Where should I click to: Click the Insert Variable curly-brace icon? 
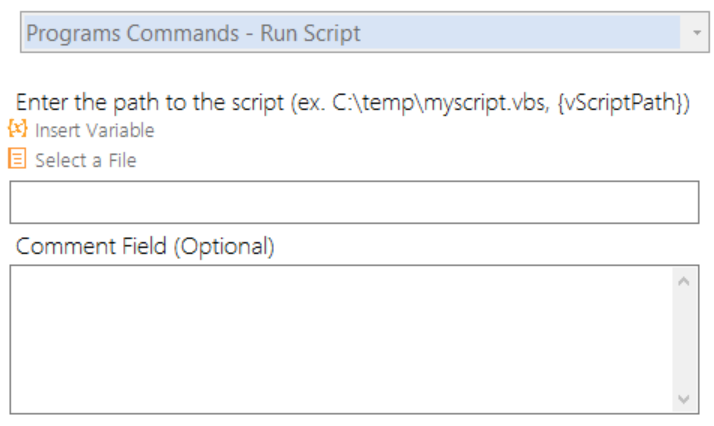[x=17, y=130]
